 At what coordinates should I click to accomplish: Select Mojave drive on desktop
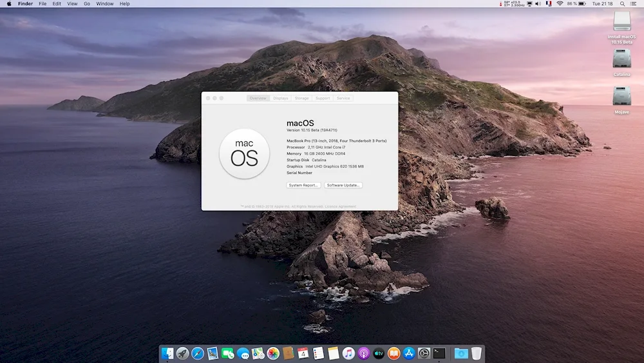[x=622, y=100]
